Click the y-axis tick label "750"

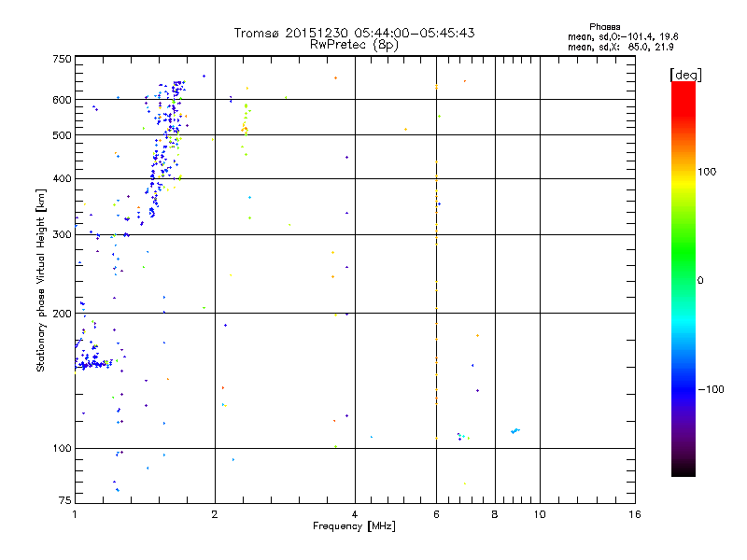coord(62,59)
